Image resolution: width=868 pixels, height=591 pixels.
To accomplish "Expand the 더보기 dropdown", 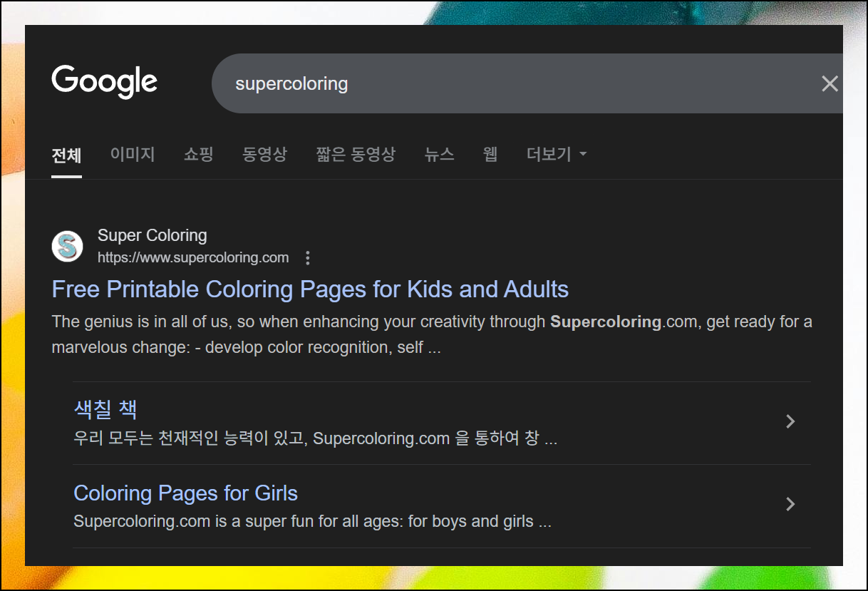I will [x=557, y=154].
